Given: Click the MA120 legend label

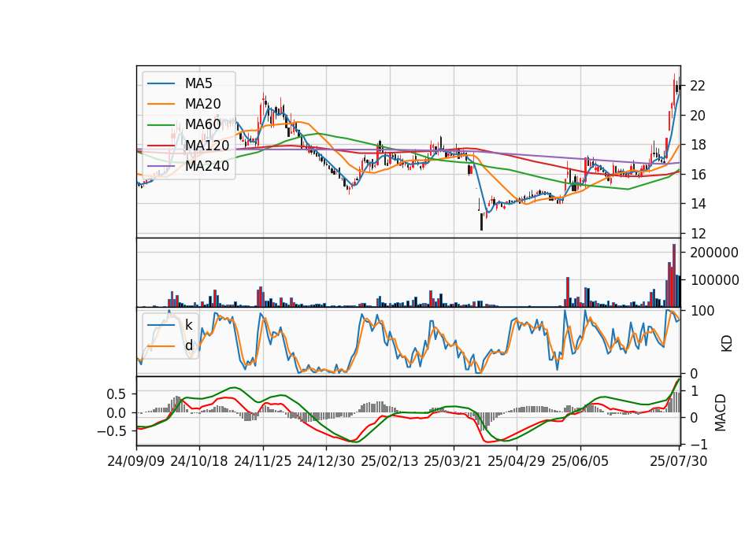Looking at the screenshot, I should 207,145.
